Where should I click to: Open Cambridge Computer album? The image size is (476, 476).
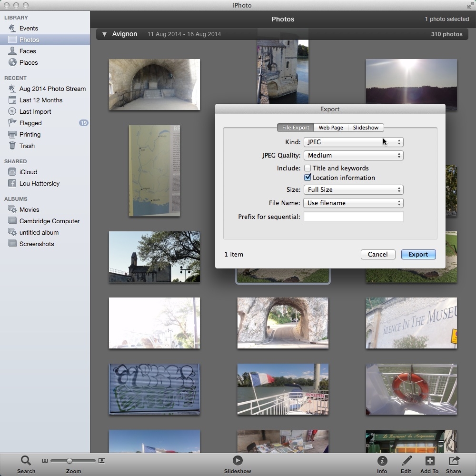(49, 221)
